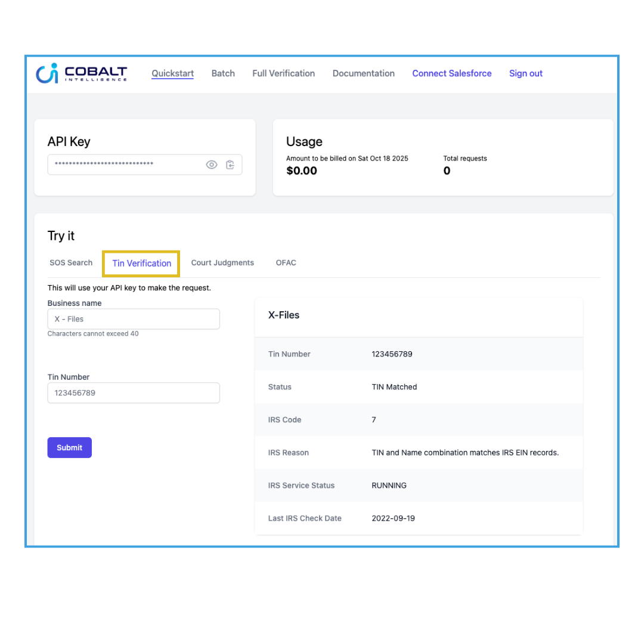Click the 'Usage' heading
The height and width of the screenshot is (644, 644).
304,142
